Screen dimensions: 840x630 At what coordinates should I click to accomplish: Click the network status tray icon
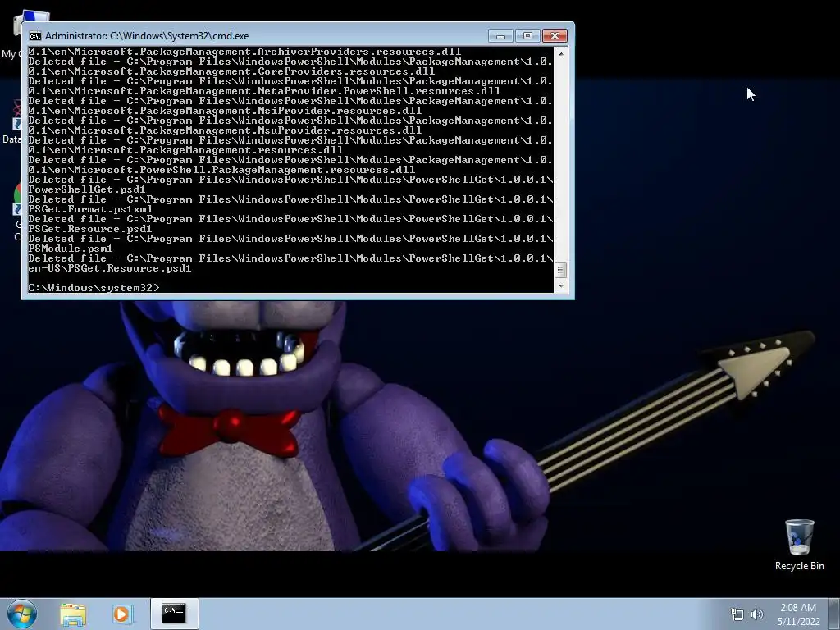[x=737, y=614]
